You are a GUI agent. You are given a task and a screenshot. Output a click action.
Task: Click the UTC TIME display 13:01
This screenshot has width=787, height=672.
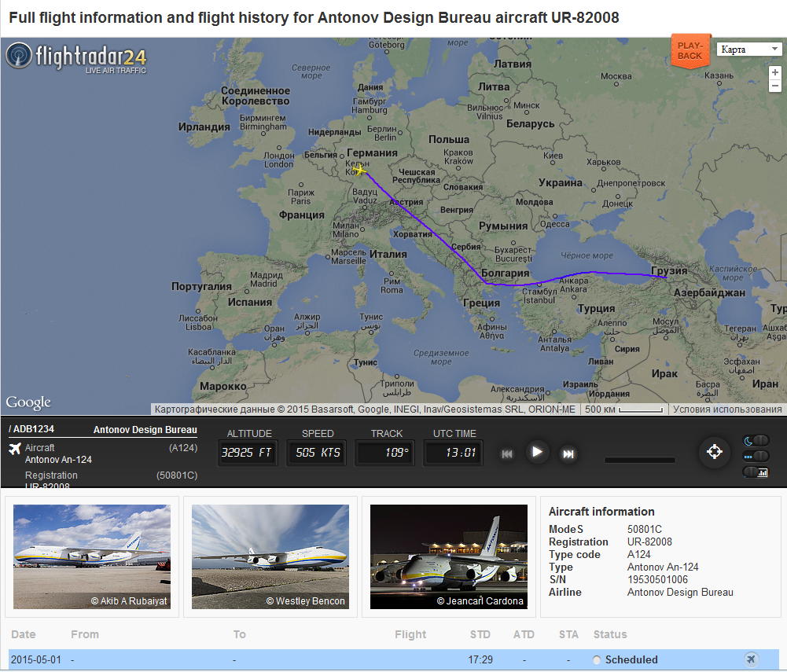454,453
